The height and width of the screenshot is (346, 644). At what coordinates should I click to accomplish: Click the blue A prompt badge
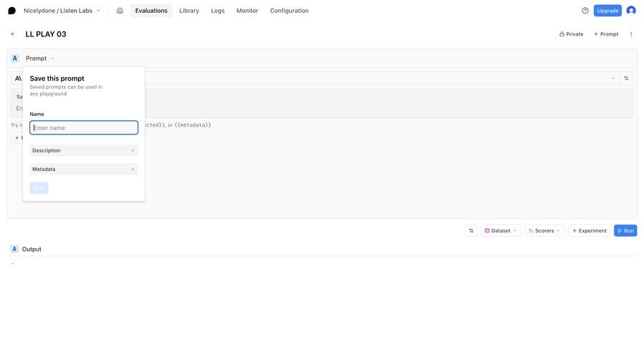coord(15,59)
